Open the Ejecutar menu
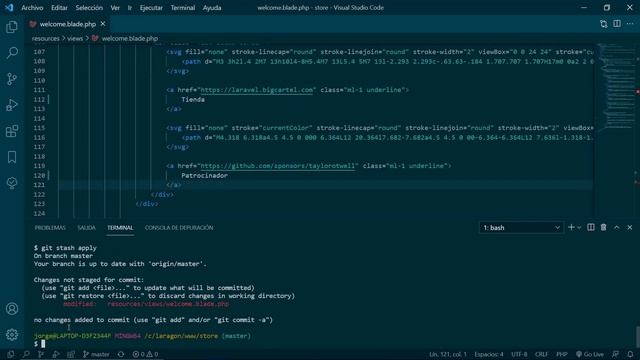This screenshot has height=360, width=640. pyautogui.click(x=151, y=8)
